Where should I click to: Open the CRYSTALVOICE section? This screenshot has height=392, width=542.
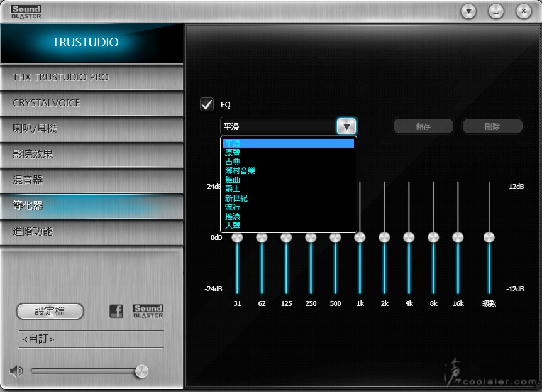pos(92,103)
